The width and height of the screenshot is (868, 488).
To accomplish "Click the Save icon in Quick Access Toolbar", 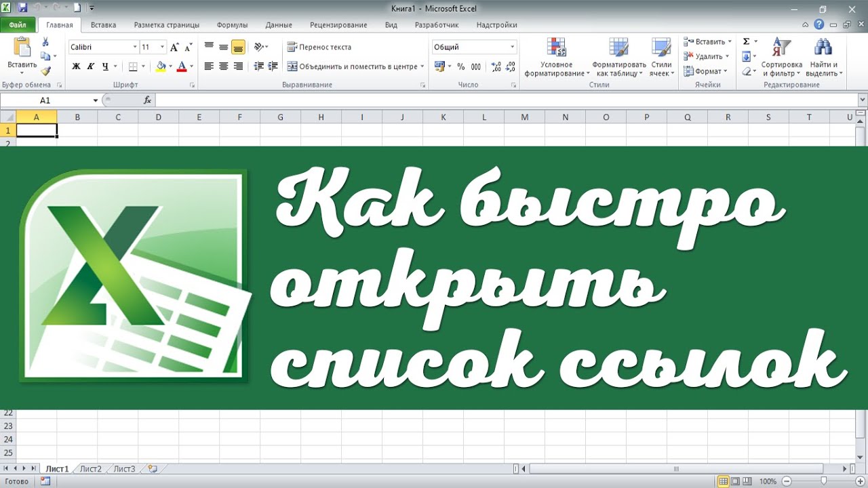I will point(22,8).
